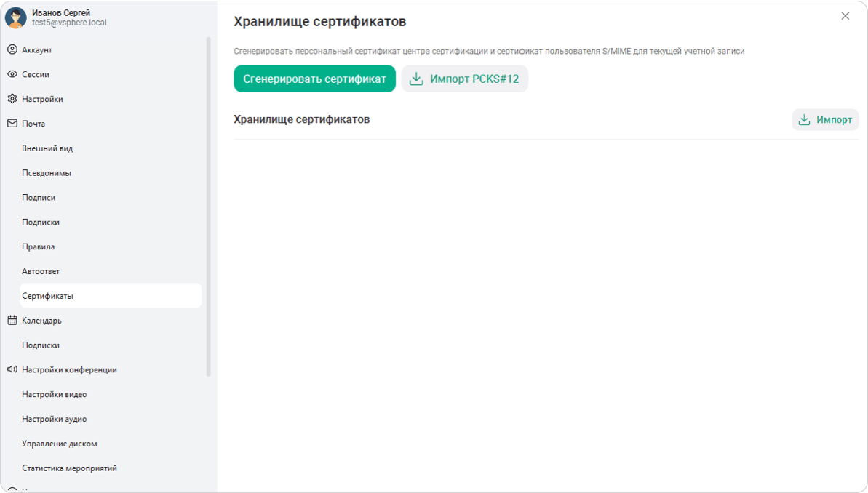Click the user avatar of Иванов Сергей

pos(15,17)
